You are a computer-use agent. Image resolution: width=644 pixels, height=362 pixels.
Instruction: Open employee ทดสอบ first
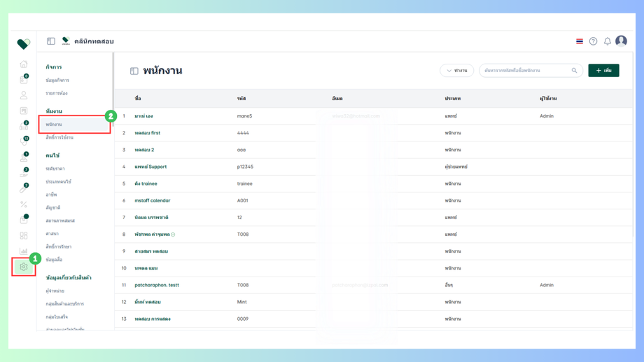(x=147, y=133)
